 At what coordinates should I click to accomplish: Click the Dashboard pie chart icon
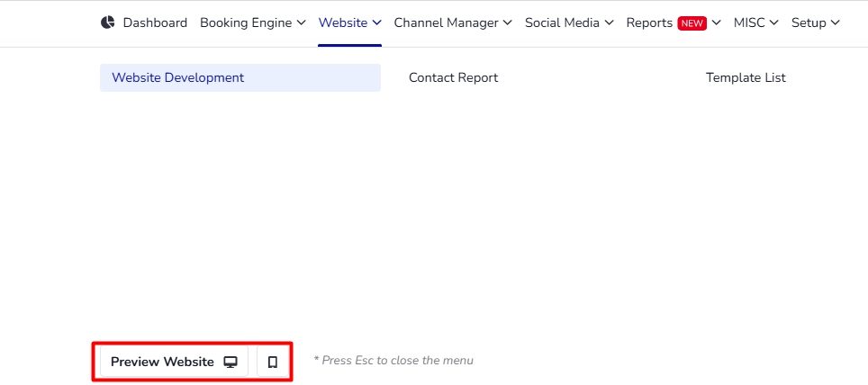click(x=107, y=22)
